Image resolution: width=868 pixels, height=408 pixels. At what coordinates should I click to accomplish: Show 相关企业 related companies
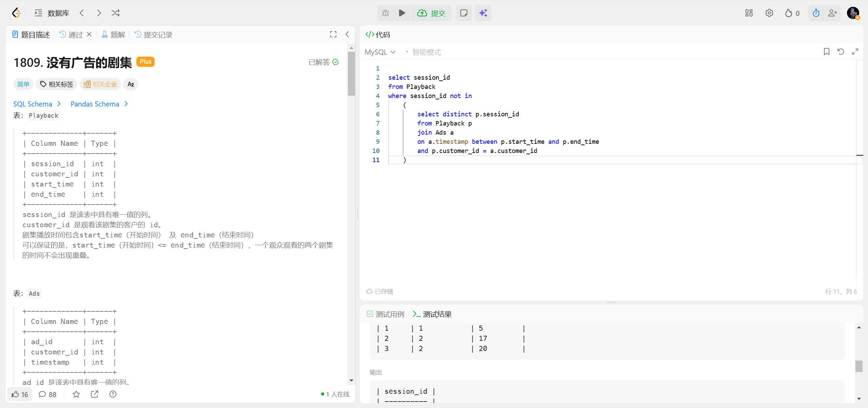coord(100,84)
